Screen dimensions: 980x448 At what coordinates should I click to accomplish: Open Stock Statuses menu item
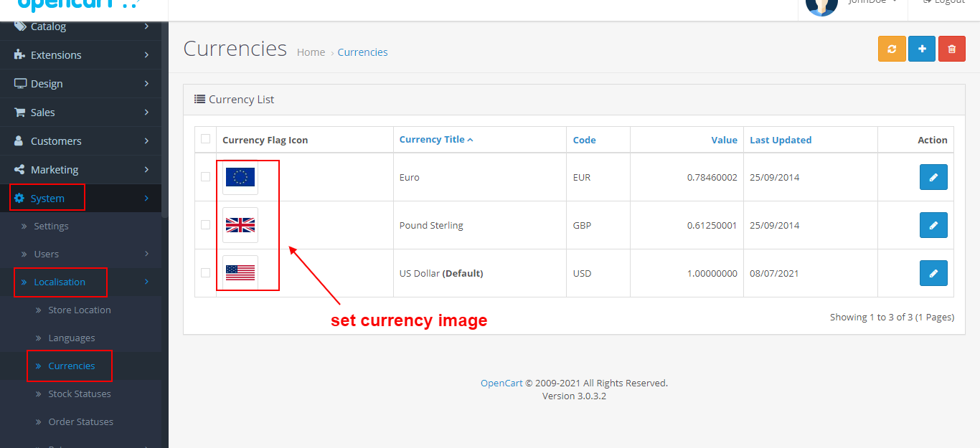(80, 394)
